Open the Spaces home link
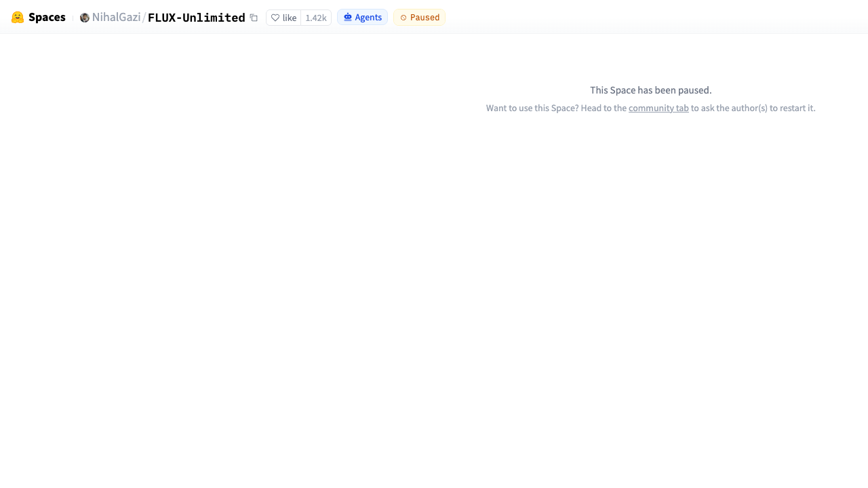 [47, 18]
